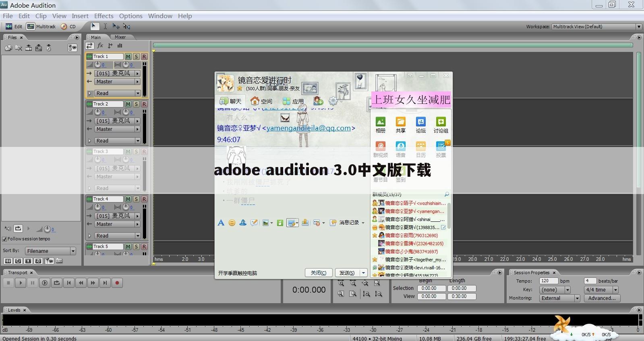
Task: Select the Move/Copy Clip tool
Action: point(116,26)
